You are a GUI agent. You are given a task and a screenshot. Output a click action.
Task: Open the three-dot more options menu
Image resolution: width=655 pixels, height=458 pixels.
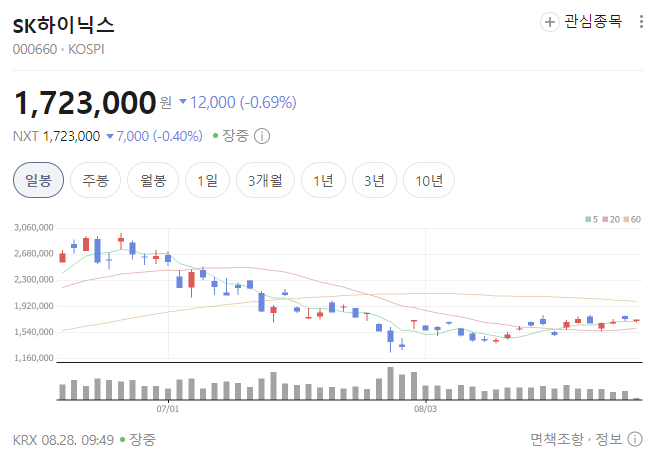click(641, 22)
